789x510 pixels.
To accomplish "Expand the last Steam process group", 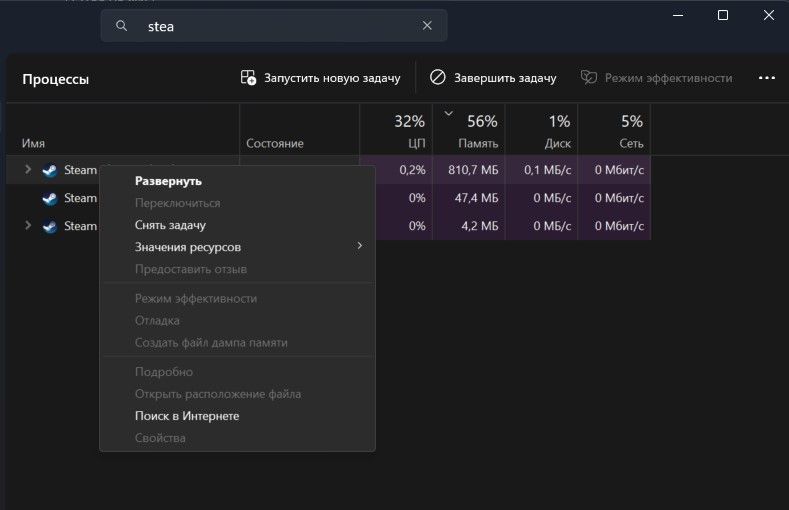I will point(28,226).
